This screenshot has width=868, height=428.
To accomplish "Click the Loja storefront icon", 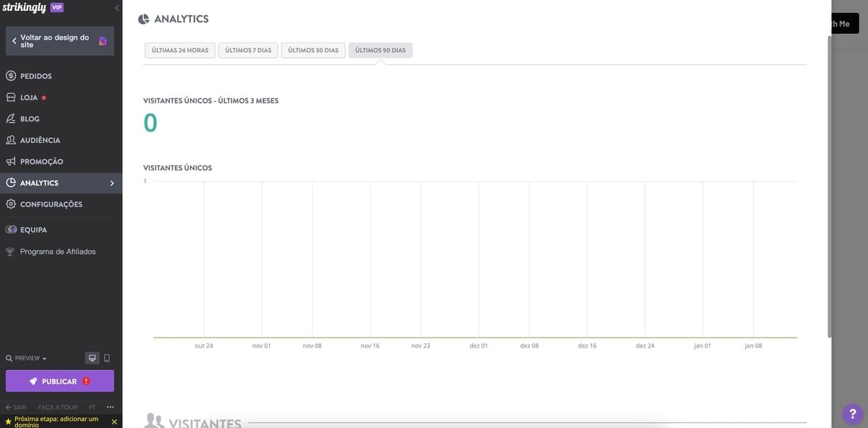I will point(11,97).
